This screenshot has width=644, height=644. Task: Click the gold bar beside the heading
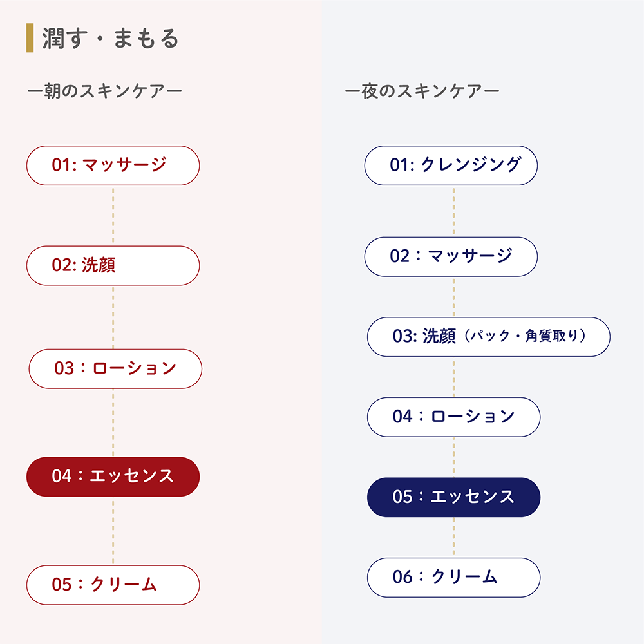click(x=30, y=38)
